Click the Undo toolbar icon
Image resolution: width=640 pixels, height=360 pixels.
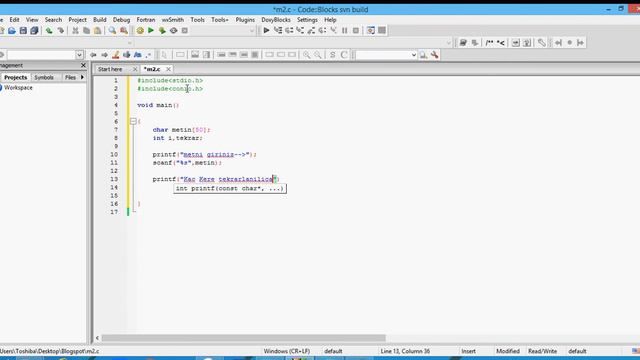coord(49,31)
